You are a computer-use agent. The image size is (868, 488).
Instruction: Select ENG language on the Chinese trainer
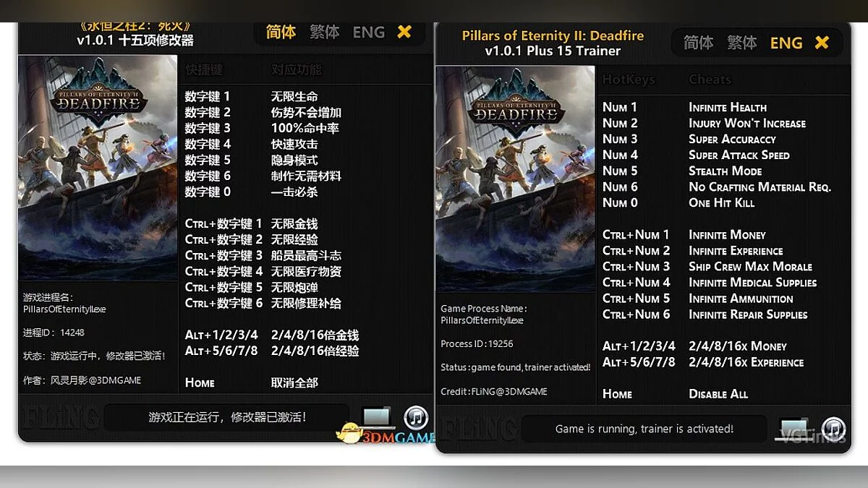pyautogui.click(x=368, y=32)
